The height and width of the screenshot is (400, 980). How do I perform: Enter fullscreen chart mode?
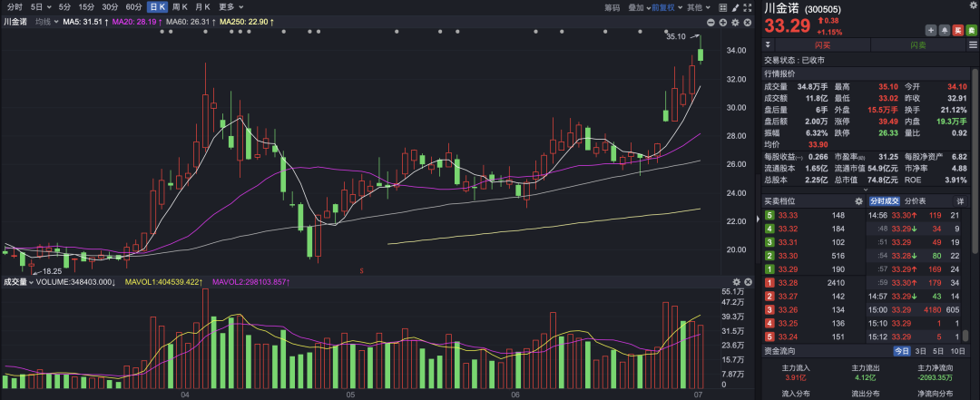(x=748, y=7)
